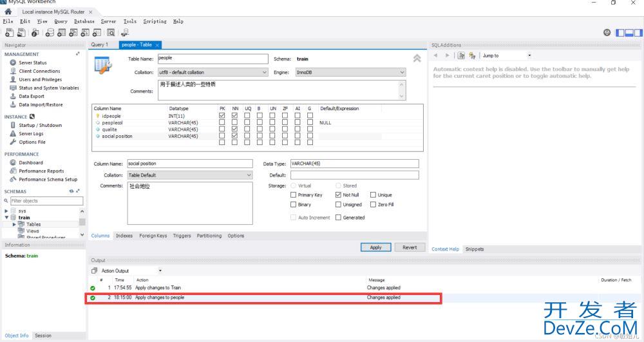This screenshot has width=644, height=342.
Task: Toggle PK checkbox for idpeople row
Action: click(222, 116)
